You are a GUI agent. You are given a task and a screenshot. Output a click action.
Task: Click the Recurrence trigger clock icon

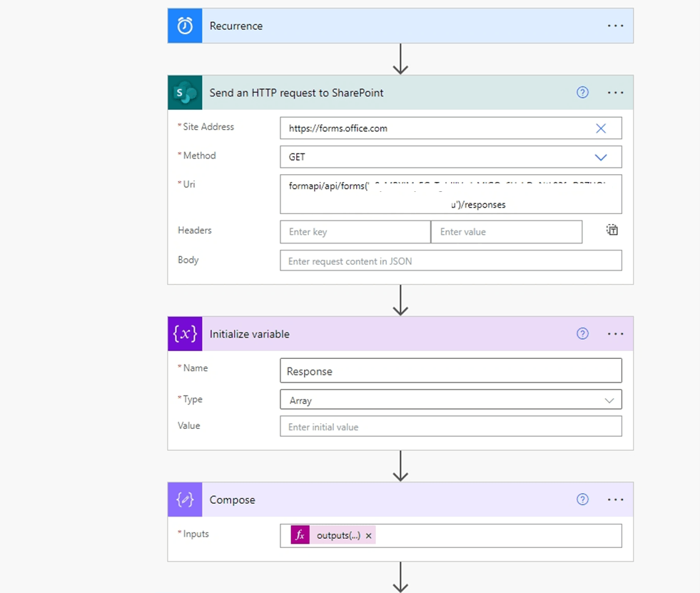coord(184,26)
